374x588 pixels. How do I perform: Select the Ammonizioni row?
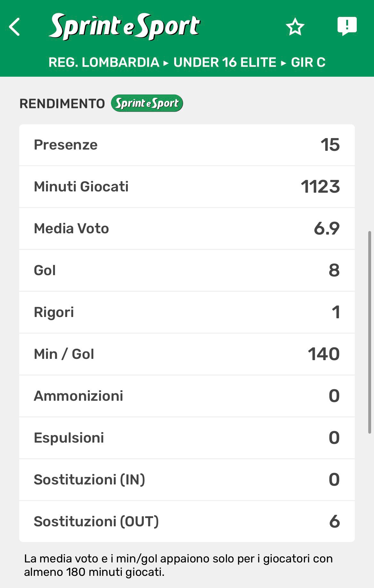187,396
